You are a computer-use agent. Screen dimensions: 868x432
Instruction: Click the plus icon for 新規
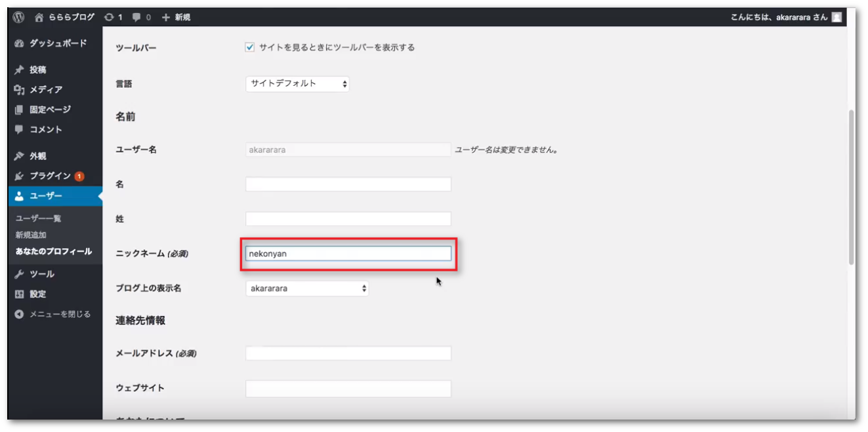pos(166,17)
